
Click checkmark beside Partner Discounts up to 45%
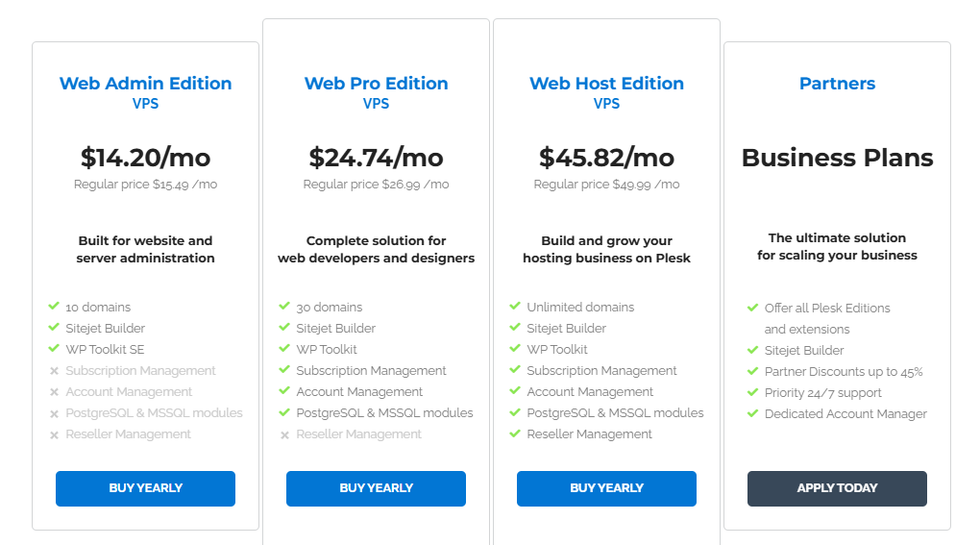(x=753, y=371)
